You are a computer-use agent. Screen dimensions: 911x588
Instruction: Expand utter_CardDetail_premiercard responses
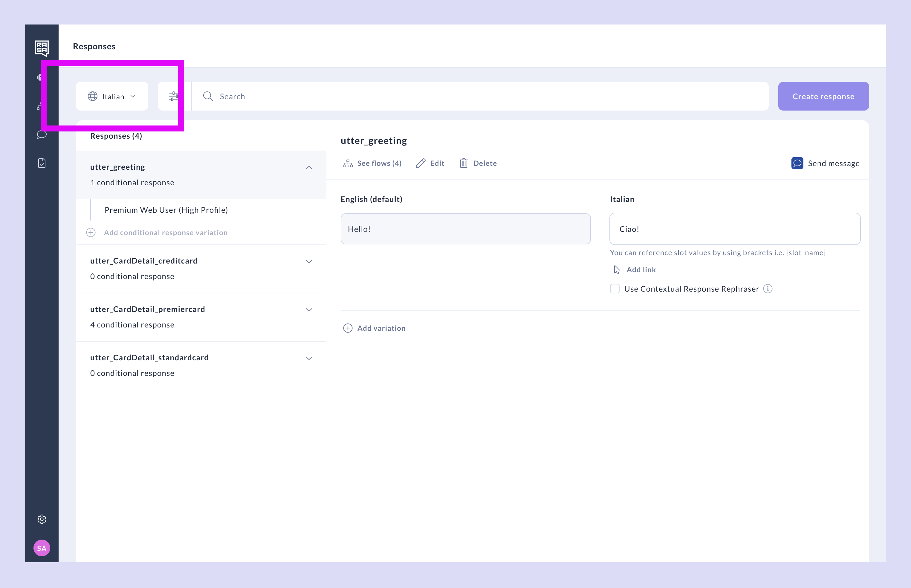(x=309, y=310)
